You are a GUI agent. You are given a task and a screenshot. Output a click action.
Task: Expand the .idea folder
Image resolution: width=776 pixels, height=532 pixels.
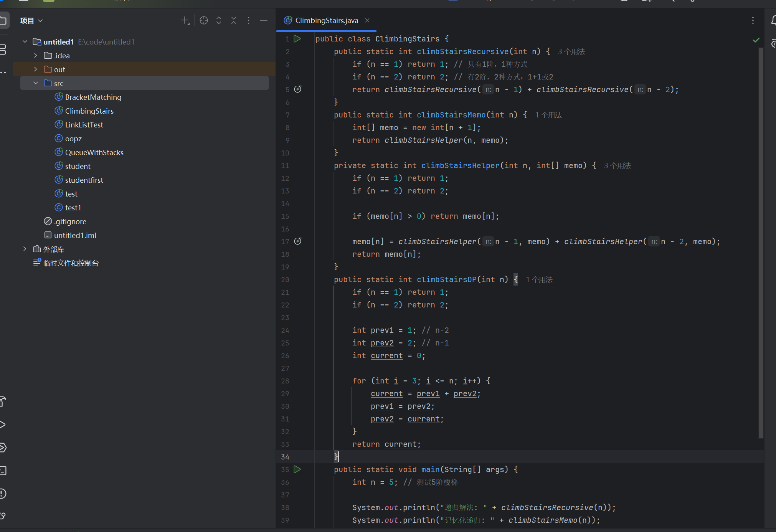coord(36,55)
